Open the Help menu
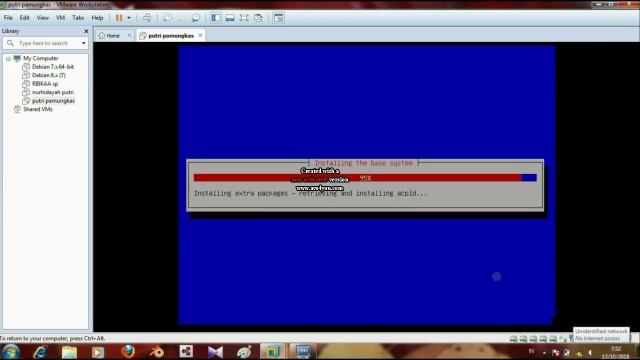The image size is (640, 360). (97, 18)
